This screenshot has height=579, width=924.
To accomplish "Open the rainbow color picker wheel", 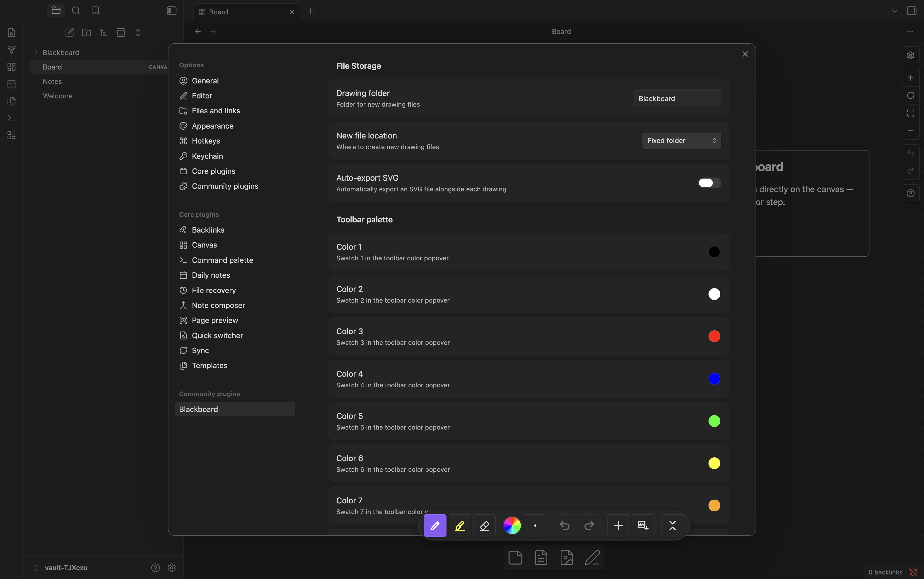I will click(512, 525).
